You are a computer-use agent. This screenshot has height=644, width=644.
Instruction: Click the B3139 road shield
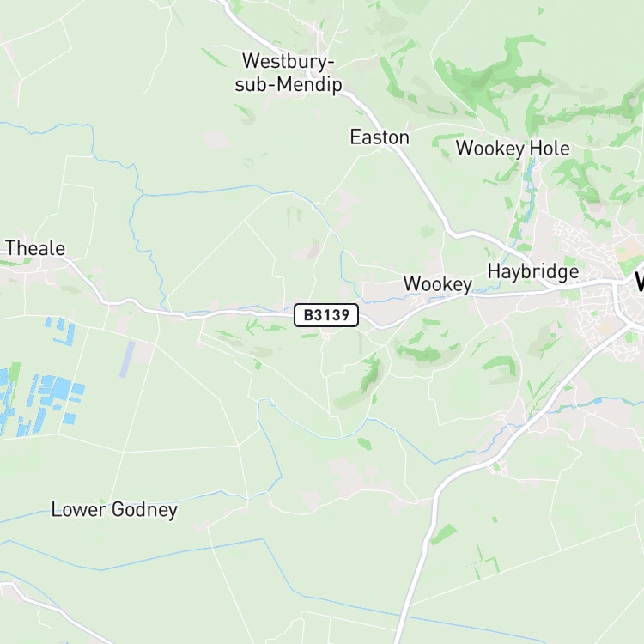pyautogui.click(x=326, y=315)
